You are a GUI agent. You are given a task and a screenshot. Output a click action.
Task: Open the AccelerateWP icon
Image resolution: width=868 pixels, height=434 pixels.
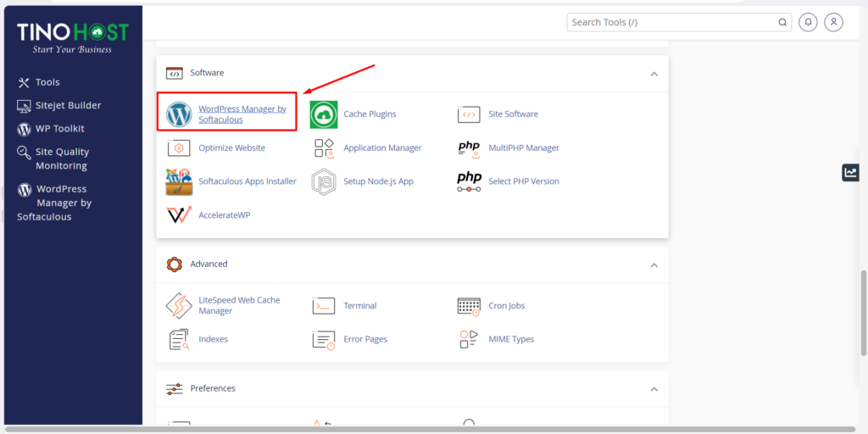[179, 214]
